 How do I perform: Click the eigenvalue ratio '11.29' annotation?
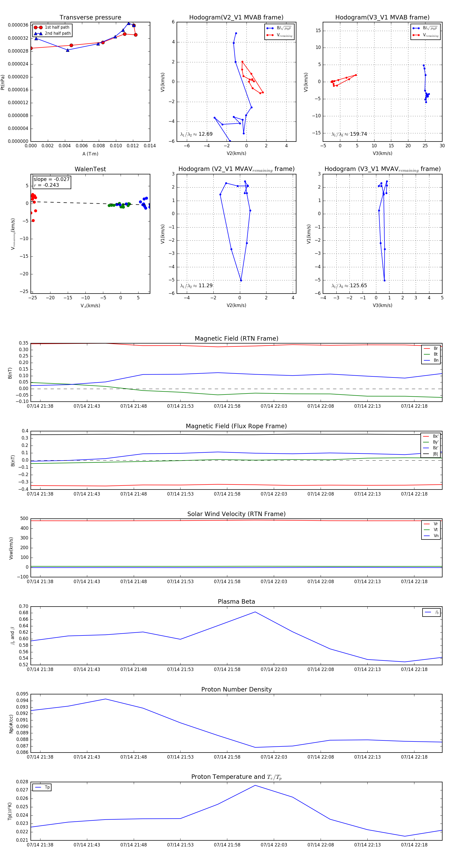(196, 286)
